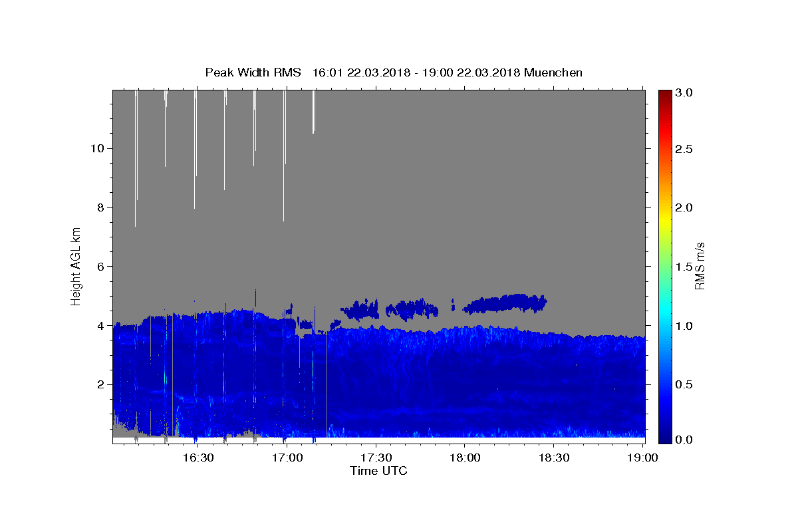This screenshot has width=798, height=532.
Task: Click the plot title "Peak Width RMS"
Action: [253, 72]
